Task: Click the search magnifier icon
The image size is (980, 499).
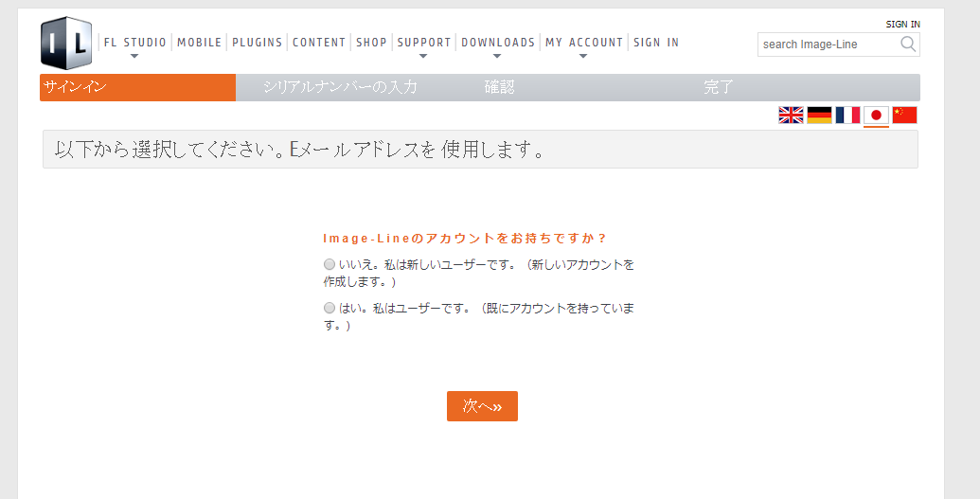Action: tap(908, 44)
